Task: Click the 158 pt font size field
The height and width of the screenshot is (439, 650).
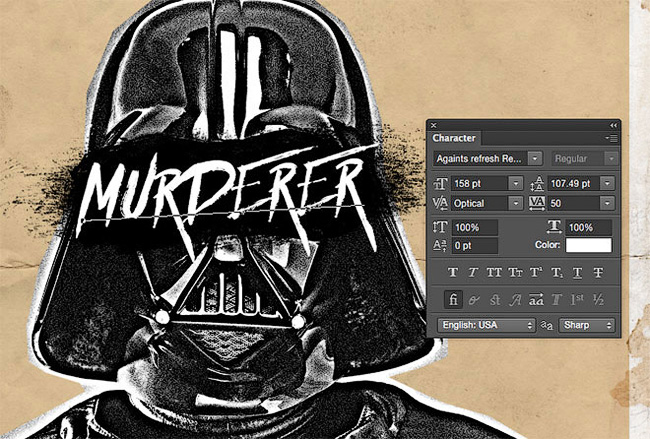Action: [x=480, y=183]
